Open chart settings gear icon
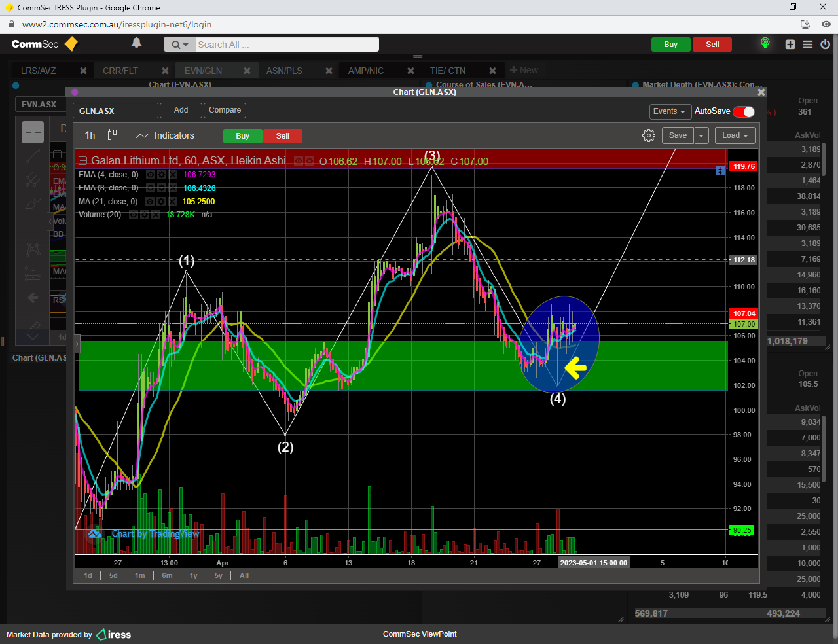 pos(649,135)
